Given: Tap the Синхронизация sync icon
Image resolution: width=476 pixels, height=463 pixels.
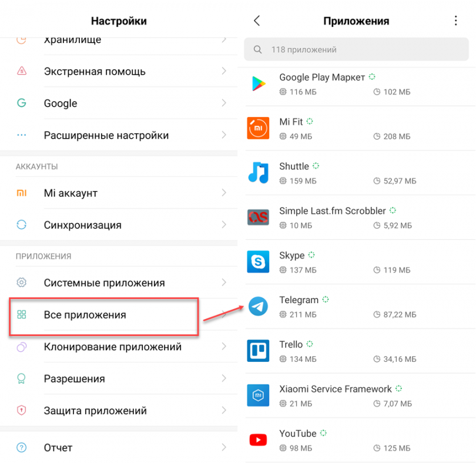Looking at the screenshot, I should pos(22,224).
